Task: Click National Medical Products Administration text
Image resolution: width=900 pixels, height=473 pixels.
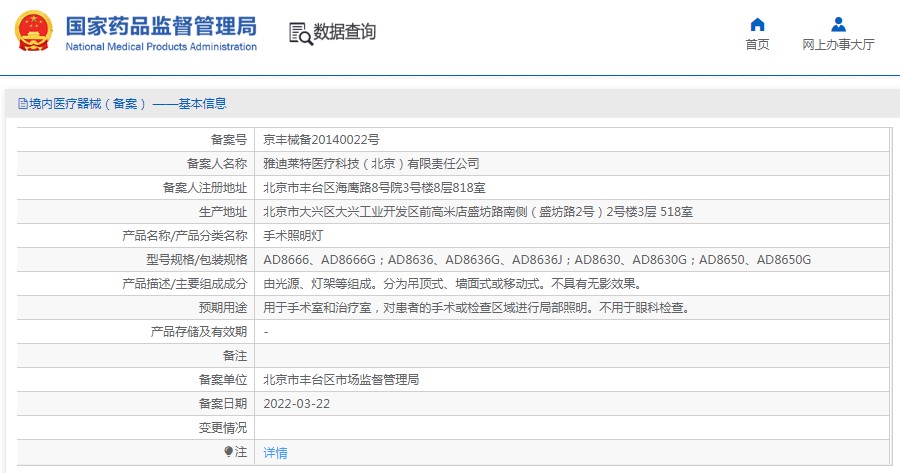Action: tap(161, 46)
